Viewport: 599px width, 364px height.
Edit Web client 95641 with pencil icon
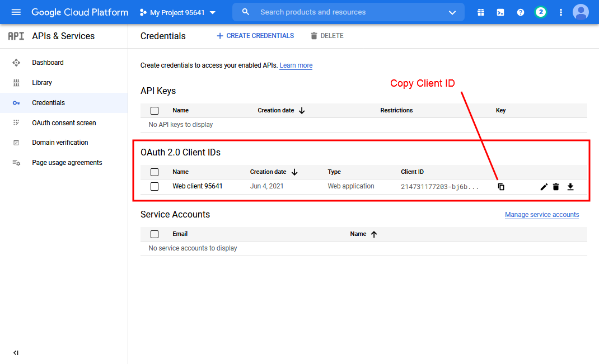click(x=544, y=187)
